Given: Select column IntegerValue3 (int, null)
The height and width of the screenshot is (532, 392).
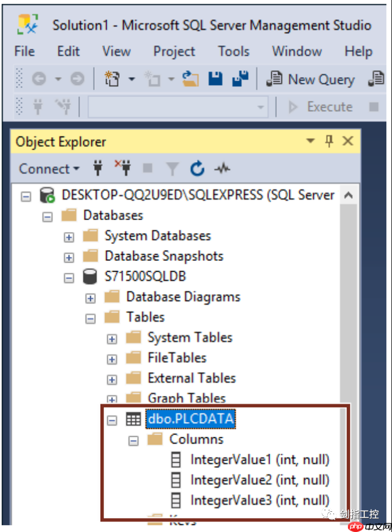Looking at the screenshot, I should pyautogui.click(x=260, y=500).
